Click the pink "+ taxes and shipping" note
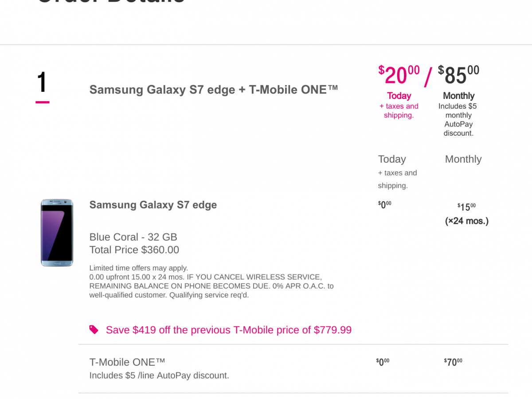Viewport: 532px width, 399px height. tap(399, 111)
